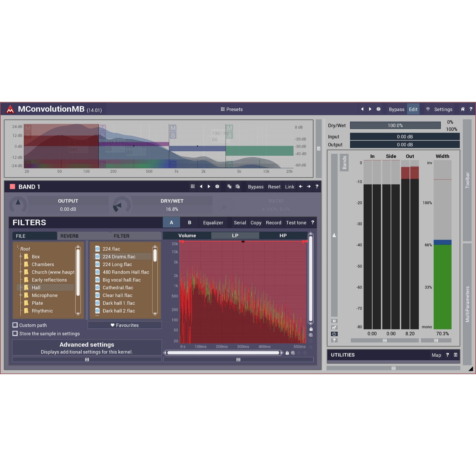Open the home icon in the title bar
The height and width of the screenshot is (476, 476).
pos(463,109)
